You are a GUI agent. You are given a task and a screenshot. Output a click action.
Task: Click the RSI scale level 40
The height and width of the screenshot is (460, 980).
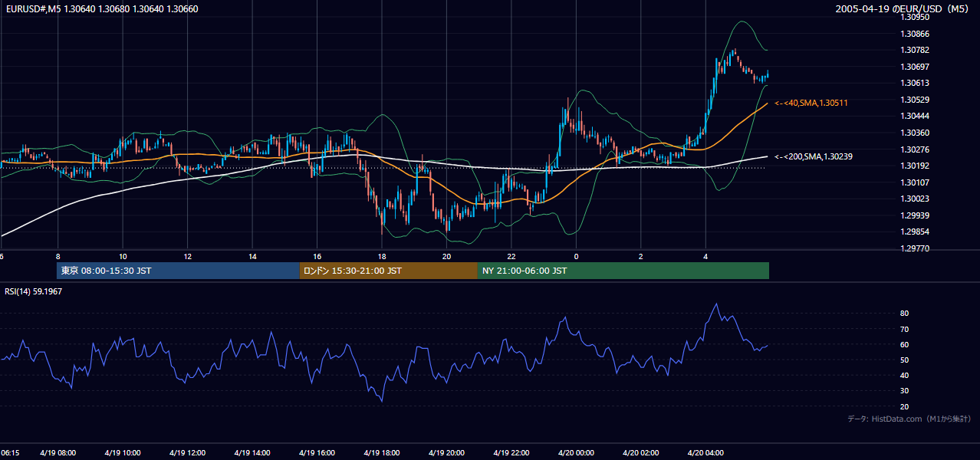[x=905, y=375]
